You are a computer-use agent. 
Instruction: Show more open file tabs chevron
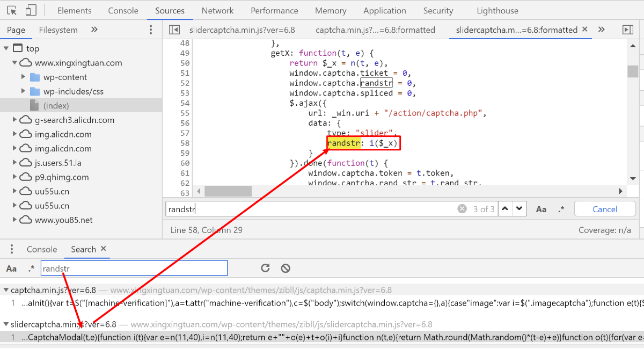[602, 30]
